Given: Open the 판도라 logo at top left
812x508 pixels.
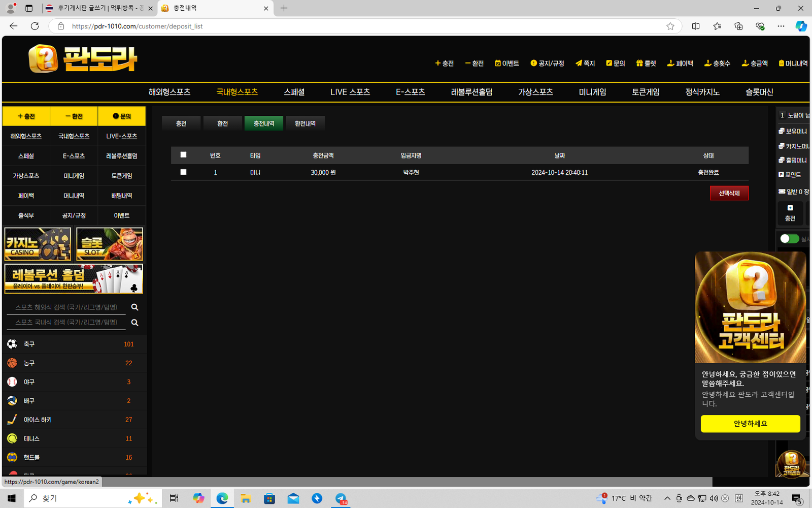Looking at the screenshot, I should coord(83,59).
